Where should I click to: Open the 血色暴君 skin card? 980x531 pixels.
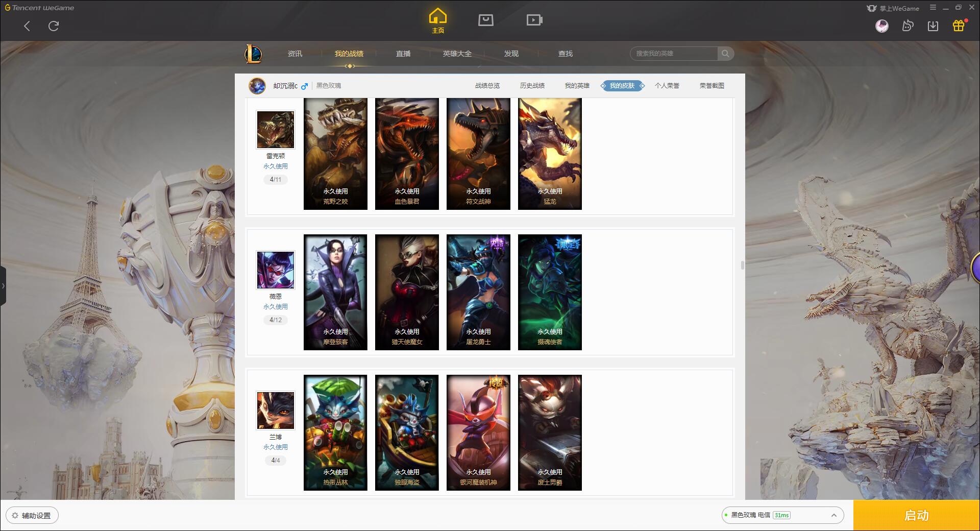(407, 154)
